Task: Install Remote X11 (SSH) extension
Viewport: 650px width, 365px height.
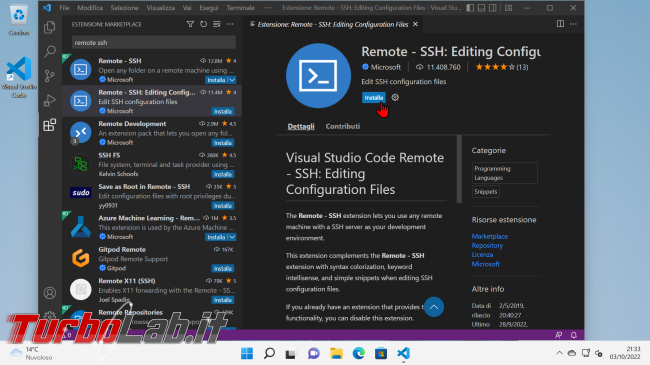Action: (223, 300)
